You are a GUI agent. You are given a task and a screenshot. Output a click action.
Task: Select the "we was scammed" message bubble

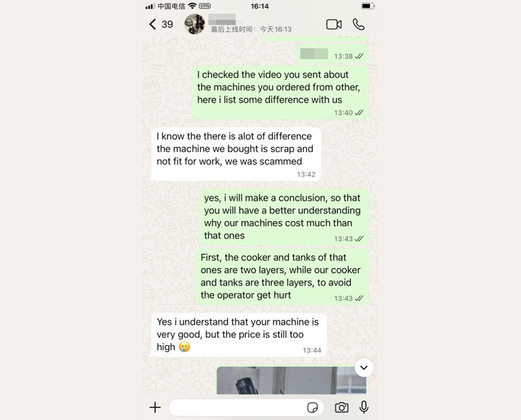pyautogui.click(x=236, y=154)
